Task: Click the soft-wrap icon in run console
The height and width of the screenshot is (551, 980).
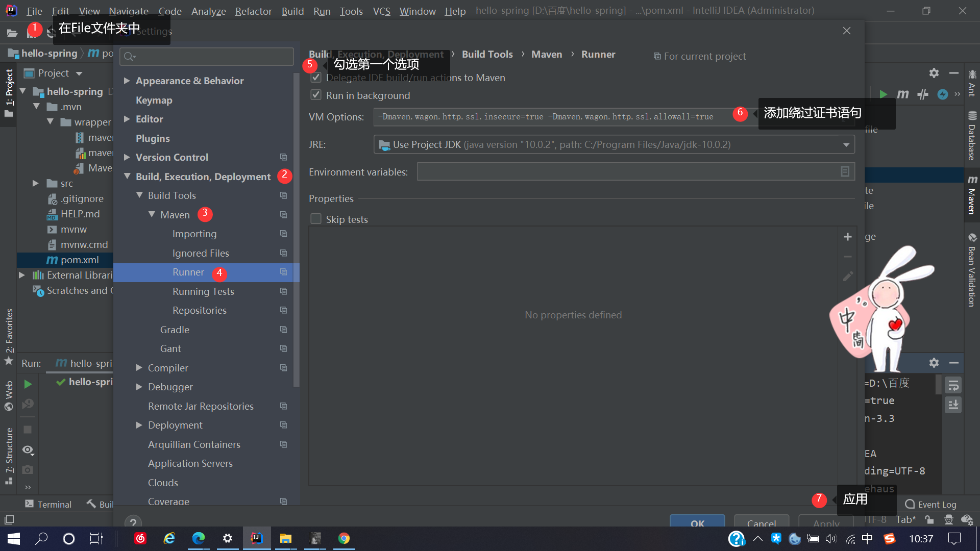Action: tap(952, 385)
